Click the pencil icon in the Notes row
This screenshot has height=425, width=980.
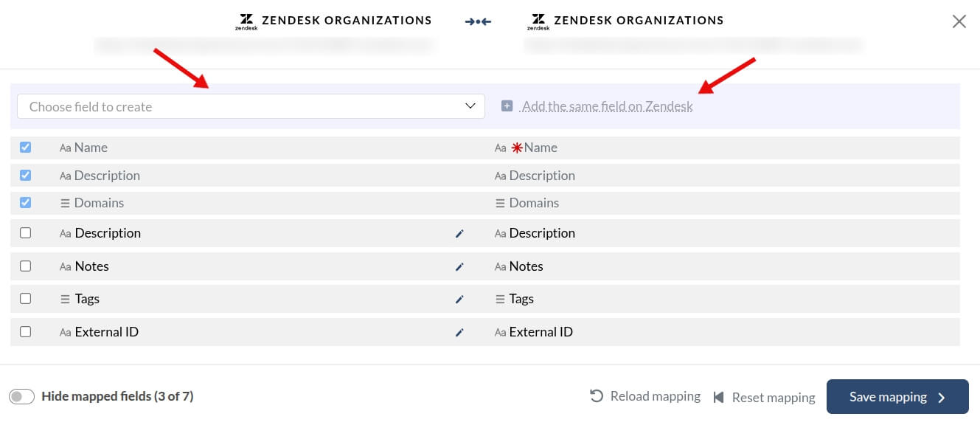pos(459,266)
